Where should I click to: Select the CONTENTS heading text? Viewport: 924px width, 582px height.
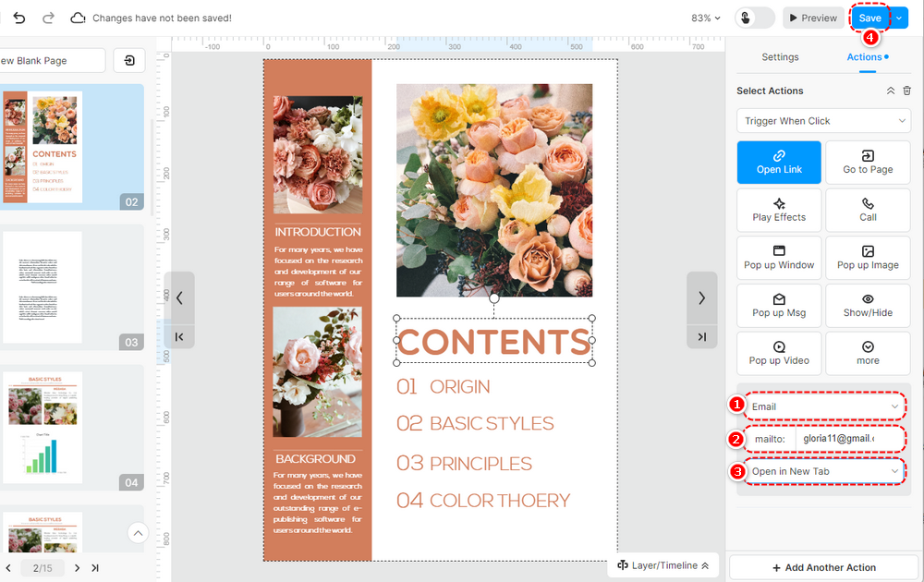(x=493, y=341)
